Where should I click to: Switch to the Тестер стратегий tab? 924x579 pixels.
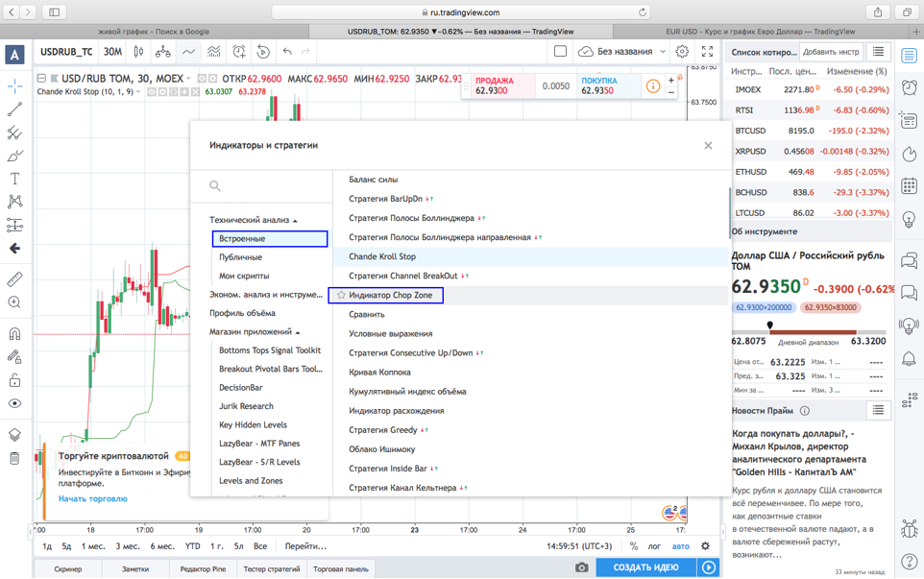[272, 569]
